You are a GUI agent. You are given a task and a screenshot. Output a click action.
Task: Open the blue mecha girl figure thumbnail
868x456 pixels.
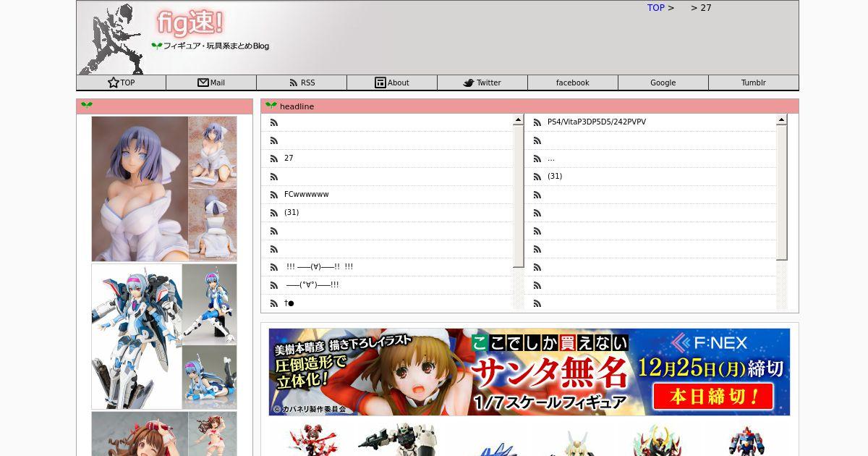[164, 337]
